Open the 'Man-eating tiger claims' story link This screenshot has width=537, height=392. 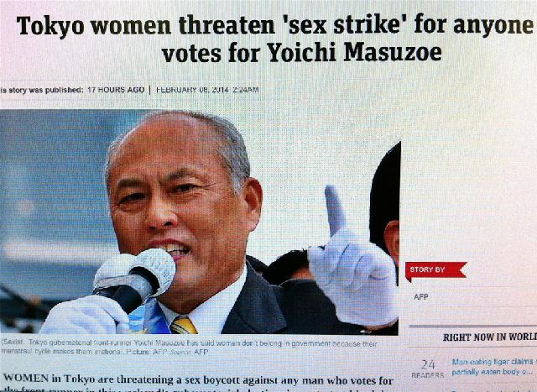click(x=493, y=362)
